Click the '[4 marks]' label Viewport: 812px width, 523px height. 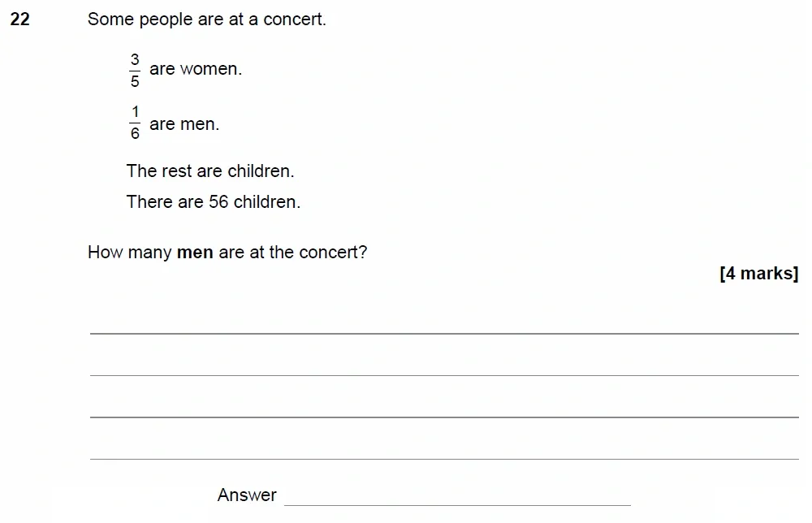click(758, 274)
